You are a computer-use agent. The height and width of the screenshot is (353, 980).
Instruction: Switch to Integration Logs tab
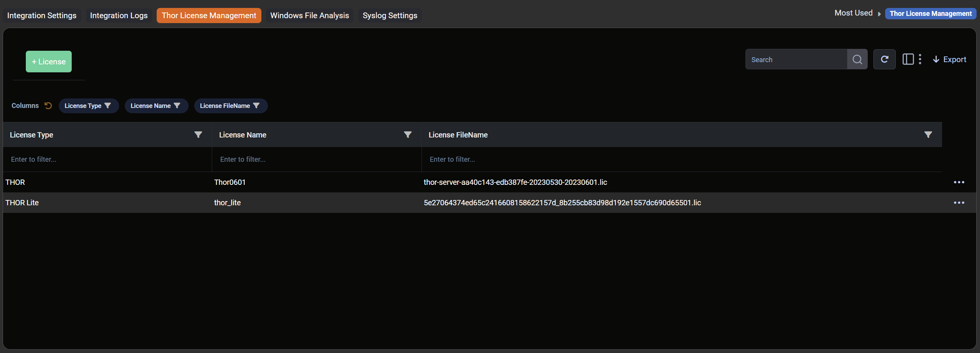[119, 16]
